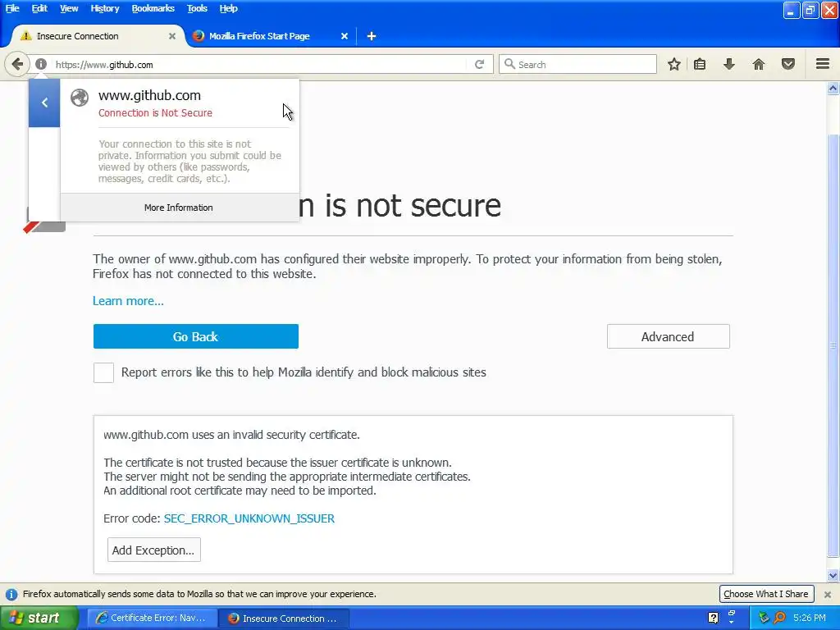Switch to Mozilla Firefox Start Page tab
The image size is (840, 630).
pyautogui.click(x=269, y=36)
